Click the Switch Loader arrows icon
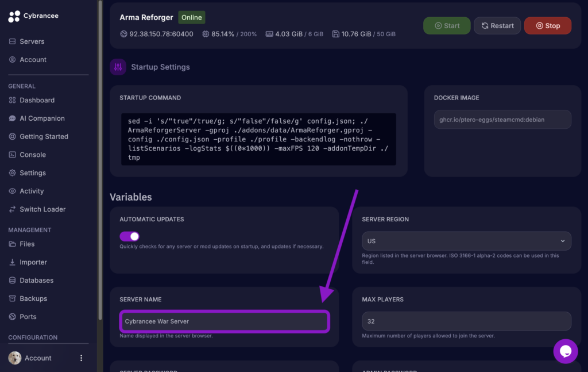 (x=13, y=209)
